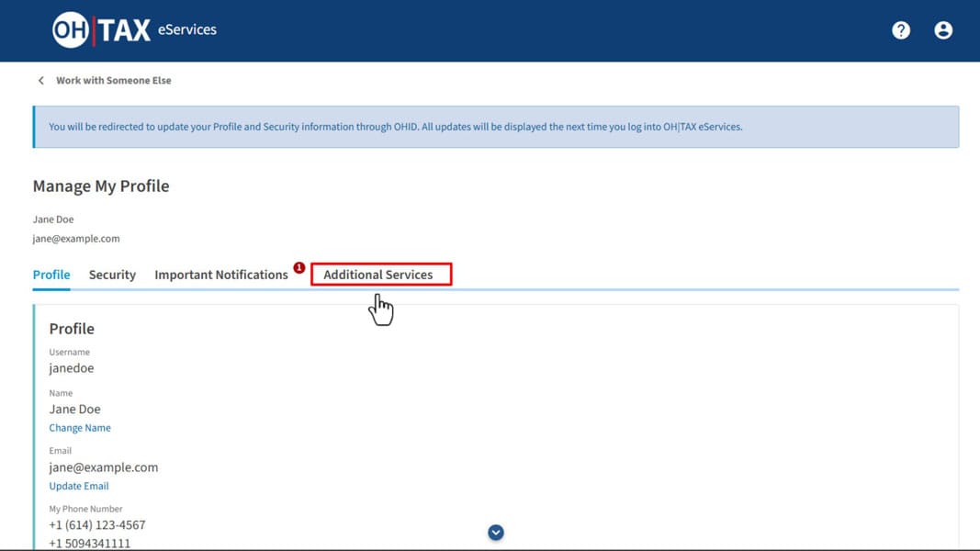Open the Important Notifications tab
980x551 pixels.
point(221,275)
